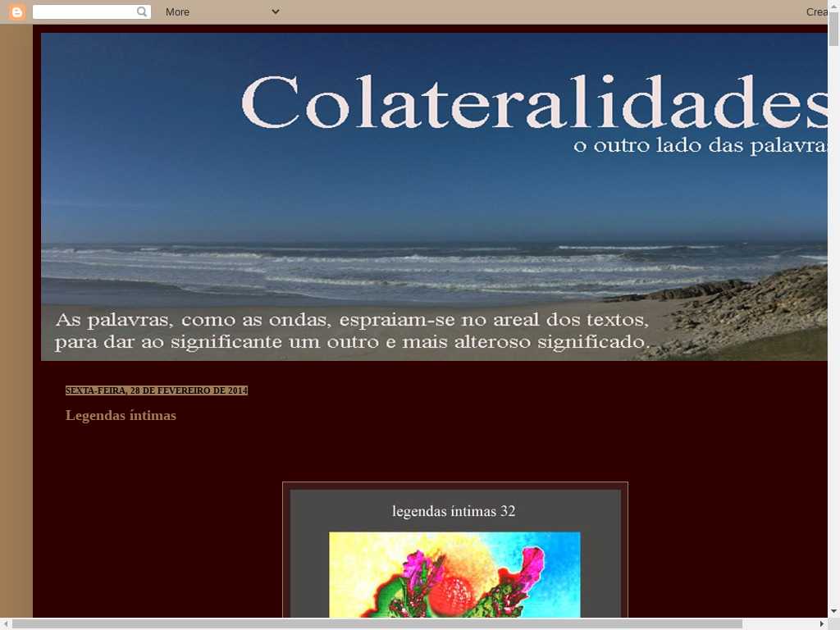
Task: Click the Sexta-feira, 28 de Fevereiro date header
Action: pyautogui.click(x=156, y=390)
